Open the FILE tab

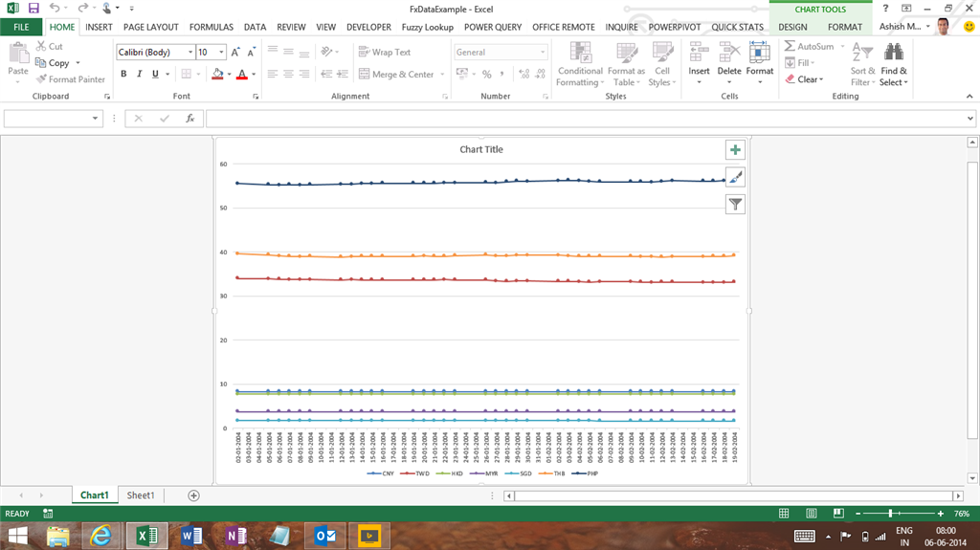coord(21,27)
